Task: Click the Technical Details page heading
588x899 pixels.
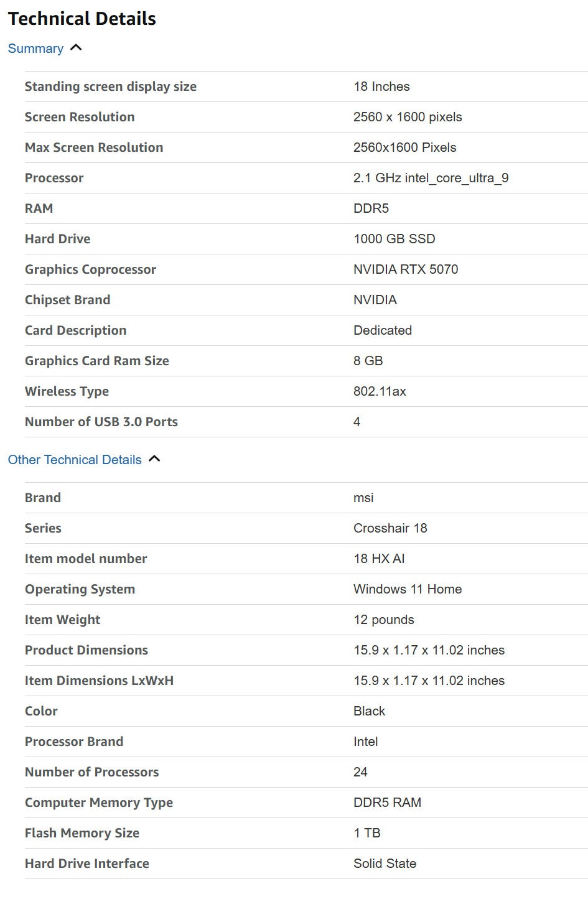Action: tap(82, 19)
